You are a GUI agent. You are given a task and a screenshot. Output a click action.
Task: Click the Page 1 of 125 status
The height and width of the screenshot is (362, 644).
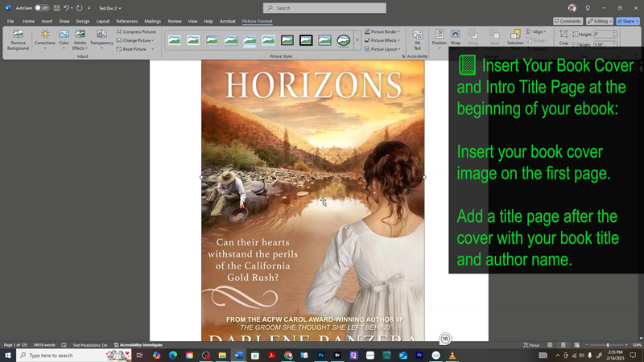pyautogui.click(x=15, y=345)
